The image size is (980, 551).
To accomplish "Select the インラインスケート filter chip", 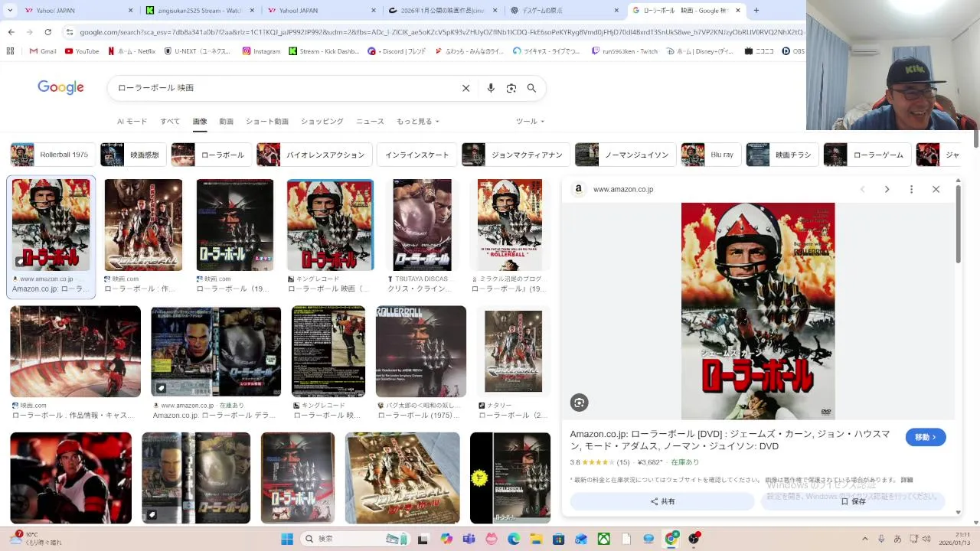I will (417, 155).
